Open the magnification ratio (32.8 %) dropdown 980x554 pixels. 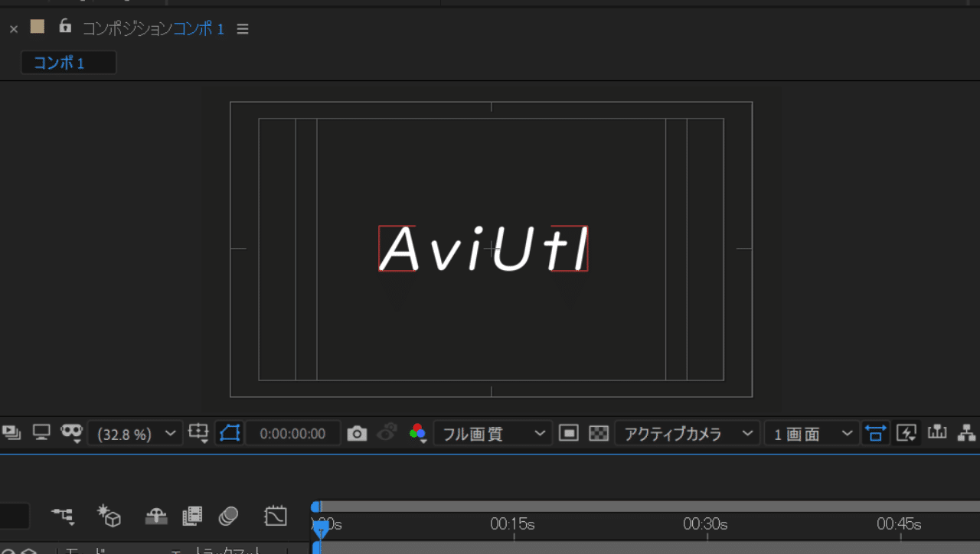click(x=135, y=434)
